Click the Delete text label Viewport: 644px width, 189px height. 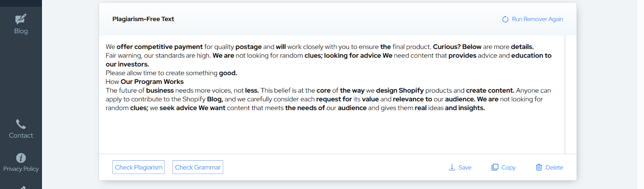tap(554, 168)
